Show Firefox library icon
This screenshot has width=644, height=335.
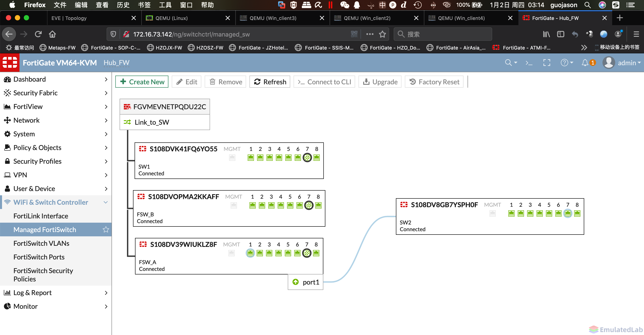click(546, 34)
